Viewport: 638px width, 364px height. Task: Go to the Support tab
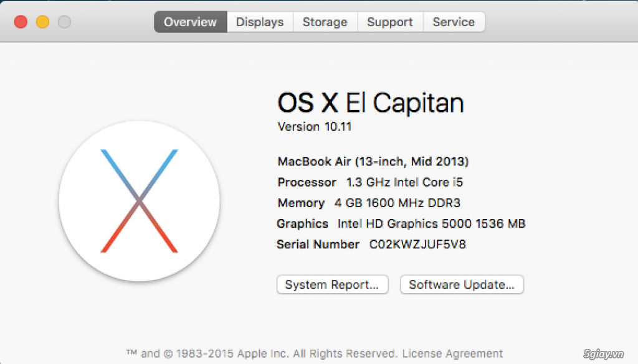(x=390, y=22)
